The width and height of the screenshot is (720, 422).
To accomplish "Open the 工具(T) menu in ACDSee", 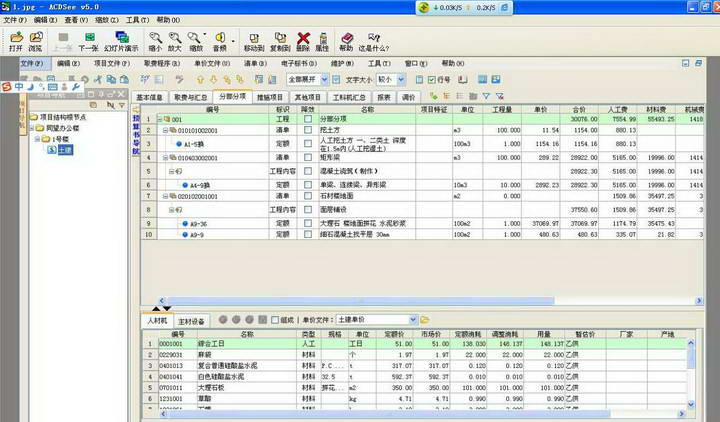I will pyautogui.click(x=137, y=19).
